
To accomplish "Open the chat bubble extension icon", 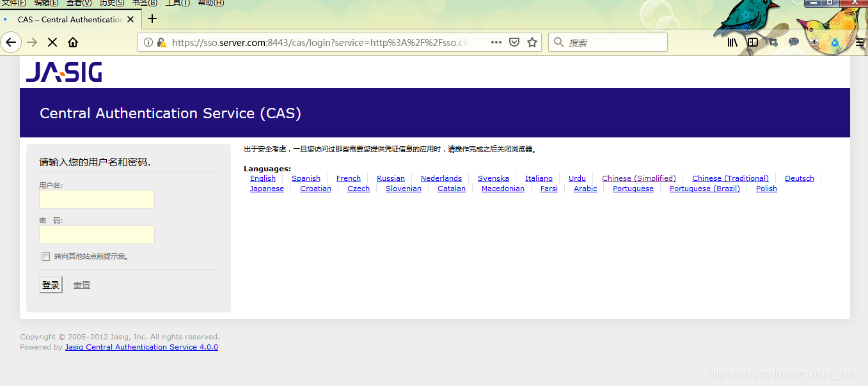I will tap(794, 42).
